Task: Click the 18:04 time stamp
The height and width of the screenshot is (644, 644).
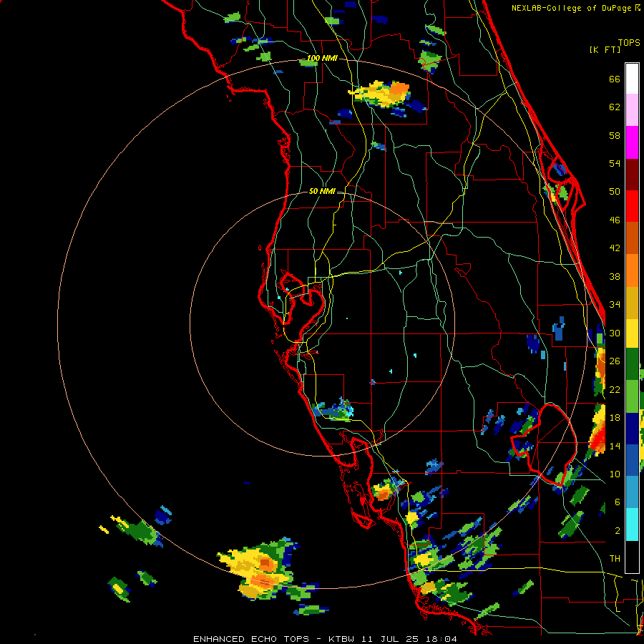Action: coord(441,639)
